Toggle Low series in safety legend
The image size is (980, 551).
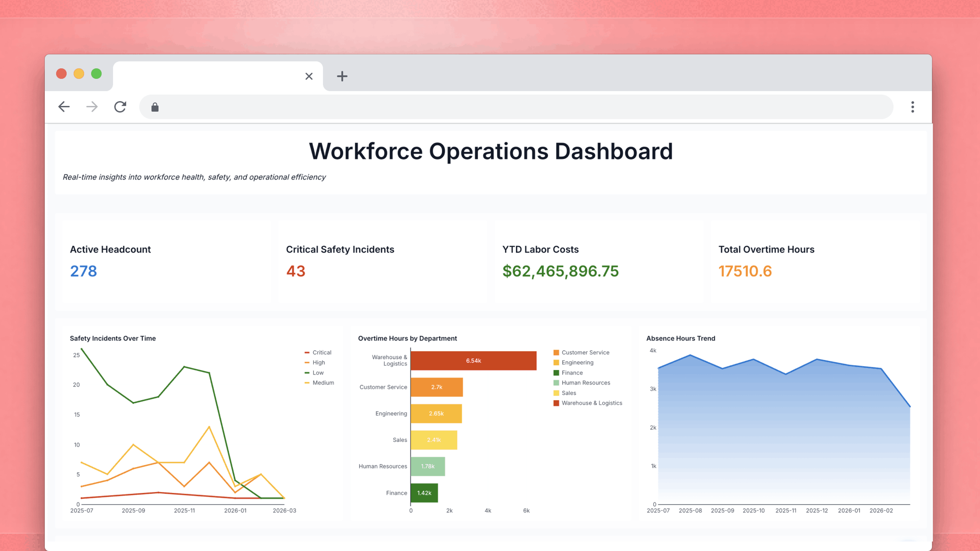314,373
